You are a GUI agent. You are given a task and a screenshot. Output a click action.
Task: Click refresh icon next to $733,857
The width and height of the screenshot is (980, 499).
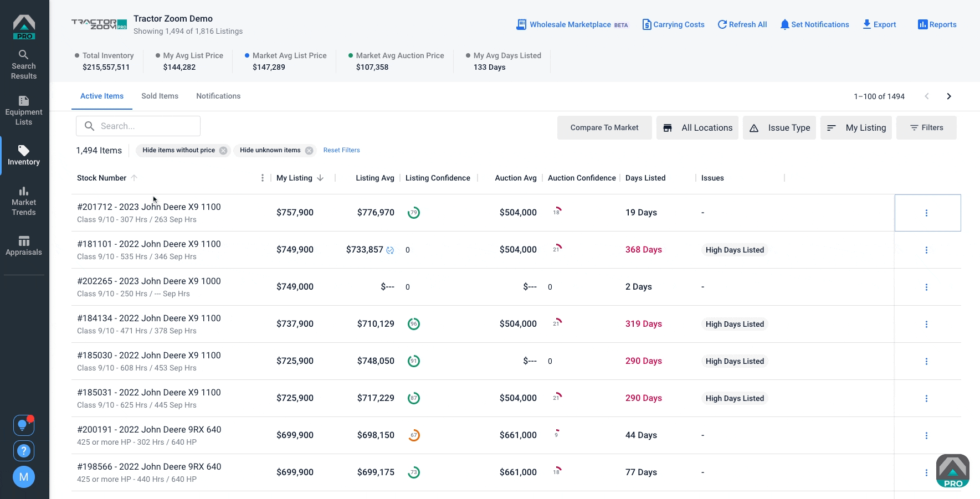point(390,250)
